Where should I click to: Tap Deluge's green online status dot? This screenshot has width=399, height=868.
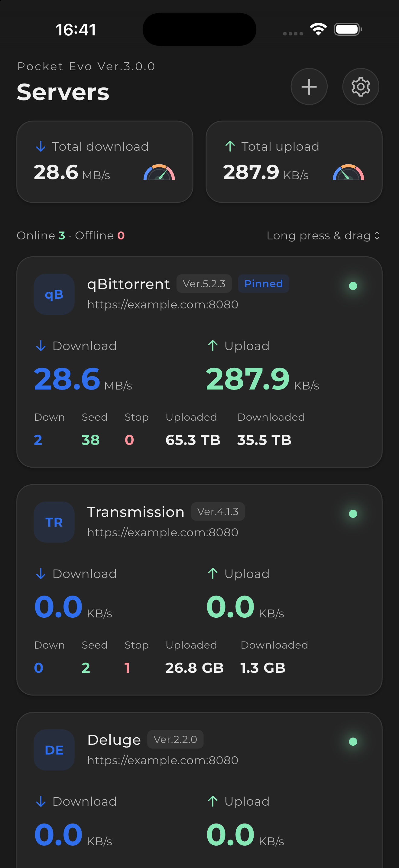(x=353, y=741)
